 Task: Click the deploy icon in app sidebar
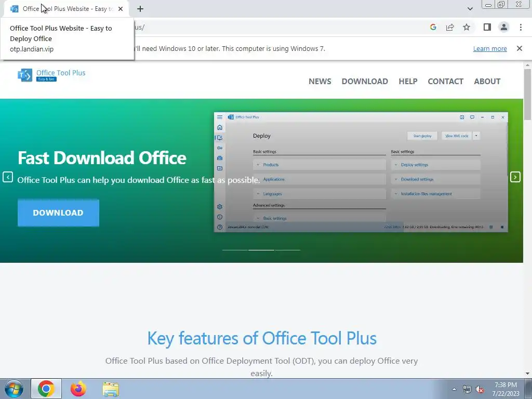pos(220,137)
